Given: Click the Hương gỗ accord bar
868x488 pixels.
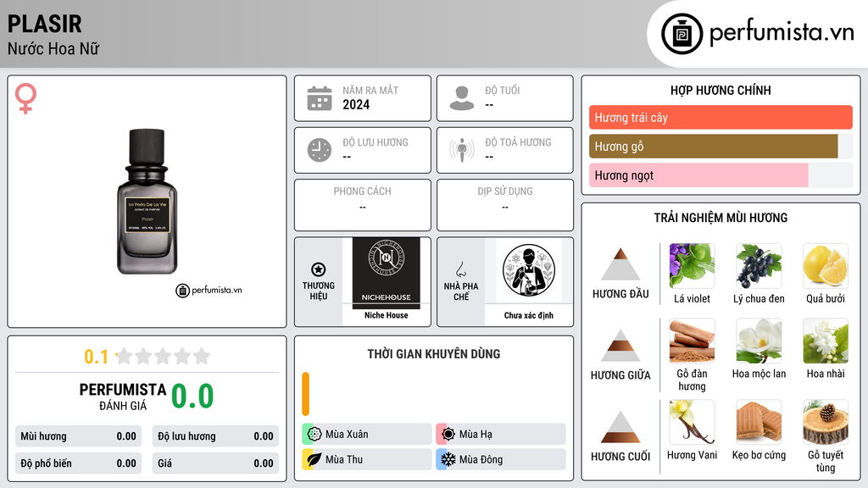Looking at the screenshot, I should 721,146.
